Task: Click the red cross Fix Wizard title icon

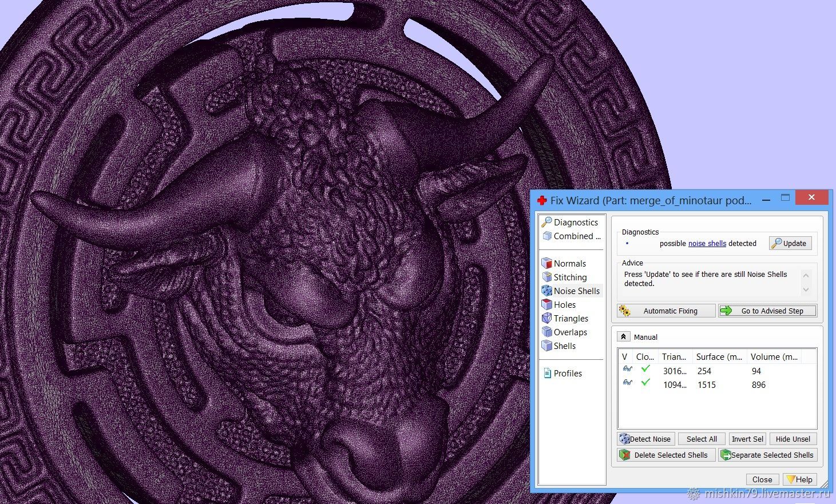Action: [542, 200]
